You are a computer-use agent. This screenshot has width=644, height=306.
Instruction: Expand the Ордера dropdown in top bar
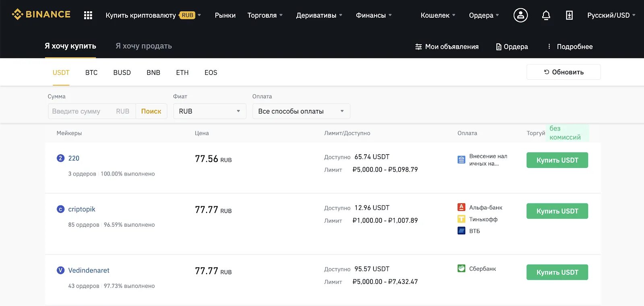484,15
